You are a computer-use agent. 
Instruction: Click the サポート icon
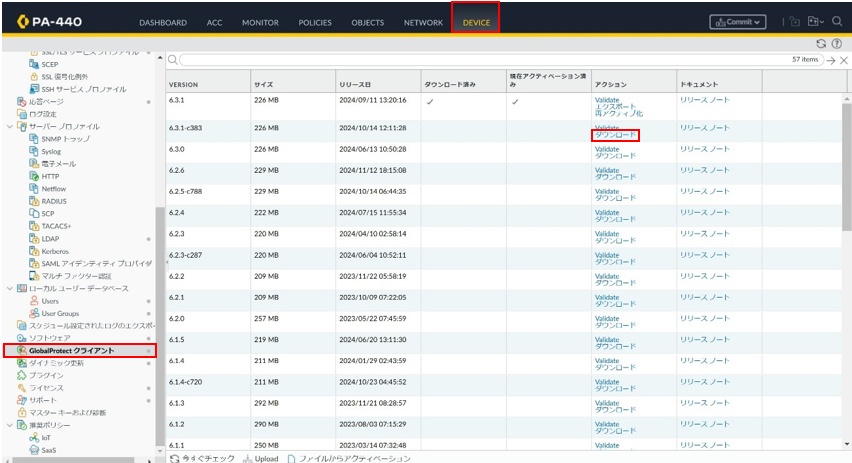coord(22,400)
